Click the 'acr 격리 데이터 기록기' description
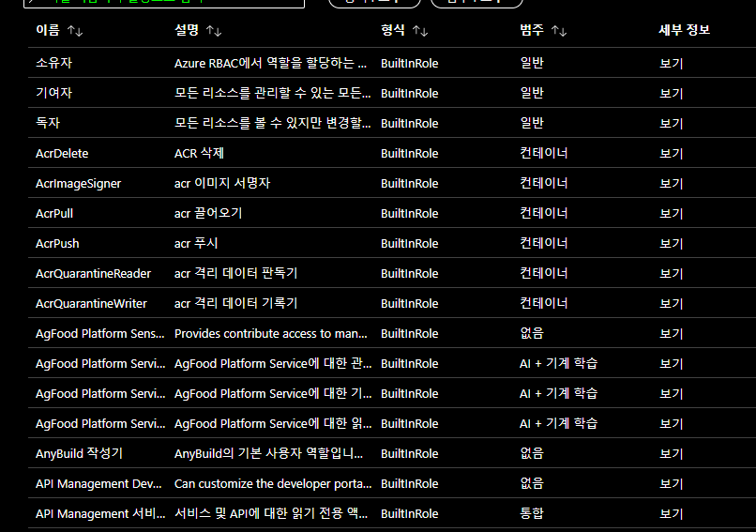The width and height of the screenshot is (756, 532). (235, 303)
